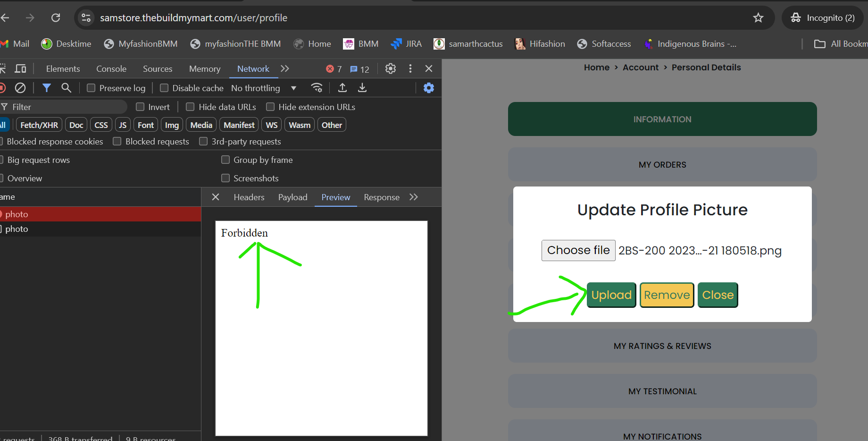Click the Close button in the dialog
Viewport: 868px width, 441px height.
pyautogui.click(x=718, y=295)
